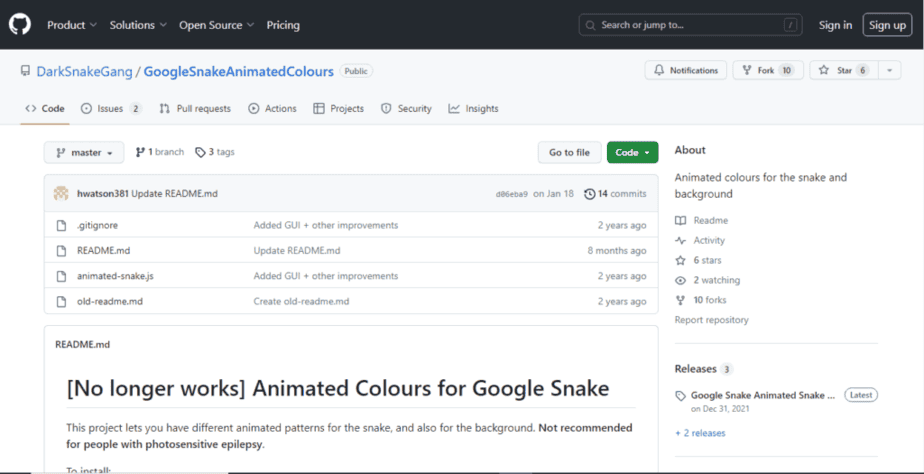Expand the Open Source menu
Viewport: 924px width, 474px height.
216,25
